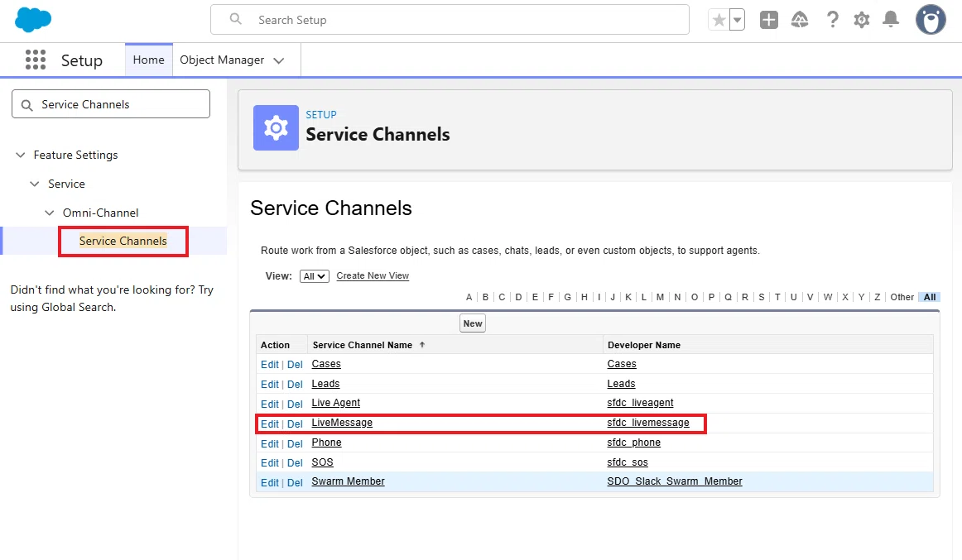Click the Salesforce cloud logo
The height and width of the screenshot is (560, 962).
[x=33, y=20]
